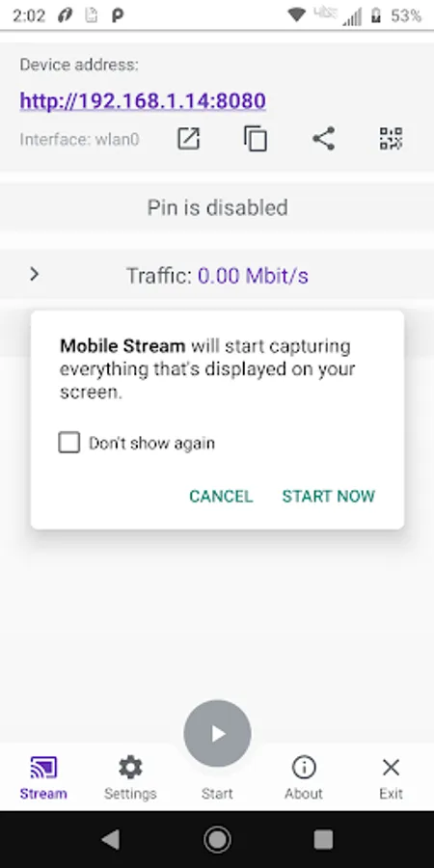This screenshot has width=434, height=868.
Task: Tick the Don't show again checkbox
Action: tap(69, 443)
